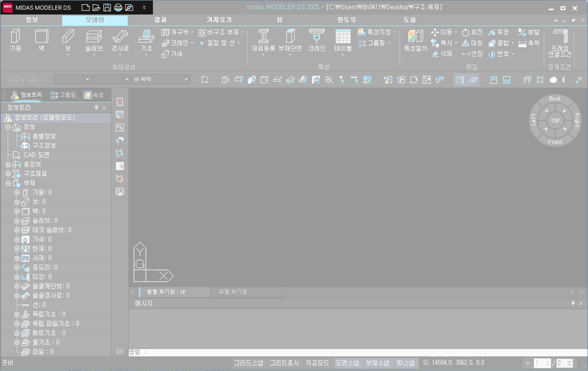Pin the 정보트리 panel

[96, 108]
